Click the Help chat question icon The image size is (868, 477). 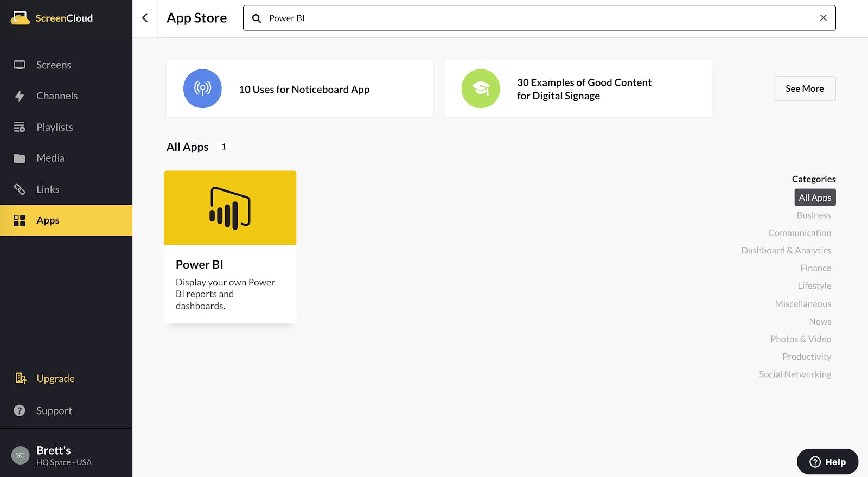click(815, 462)
